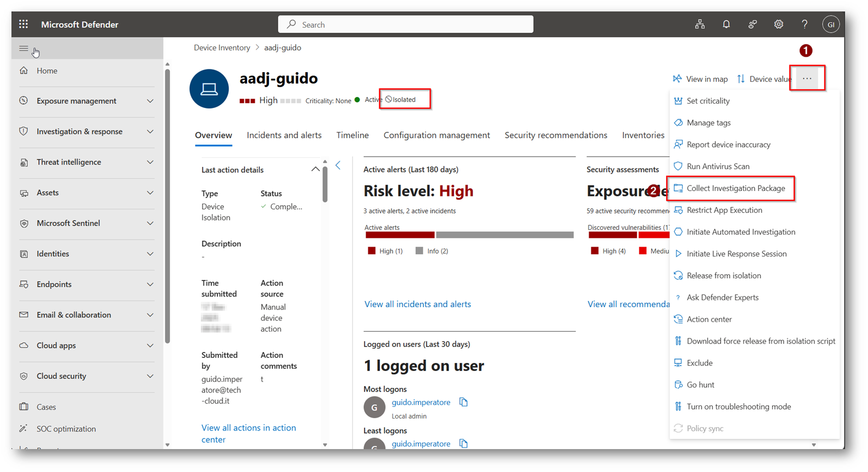Click the Release from isolation icon
This screenshot has width=868, height=472.
point(678,275)
